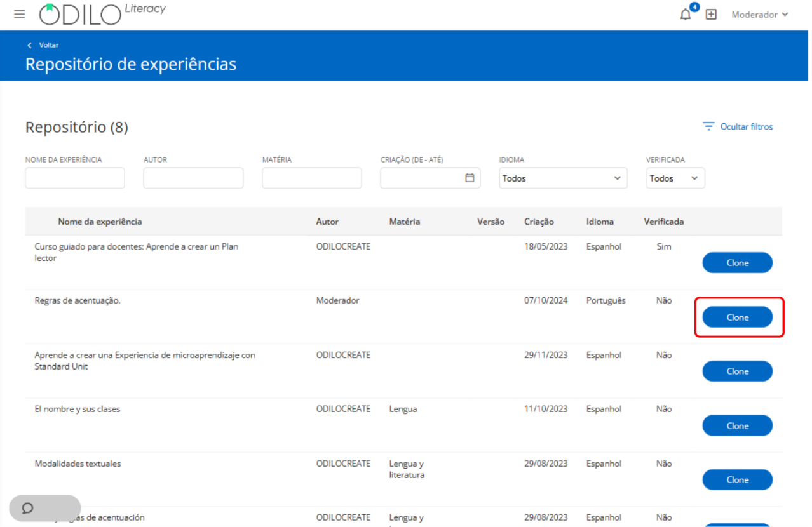Click the filter lines icon
This screenshot has width=812, height=527.
(x=708, y=126)
